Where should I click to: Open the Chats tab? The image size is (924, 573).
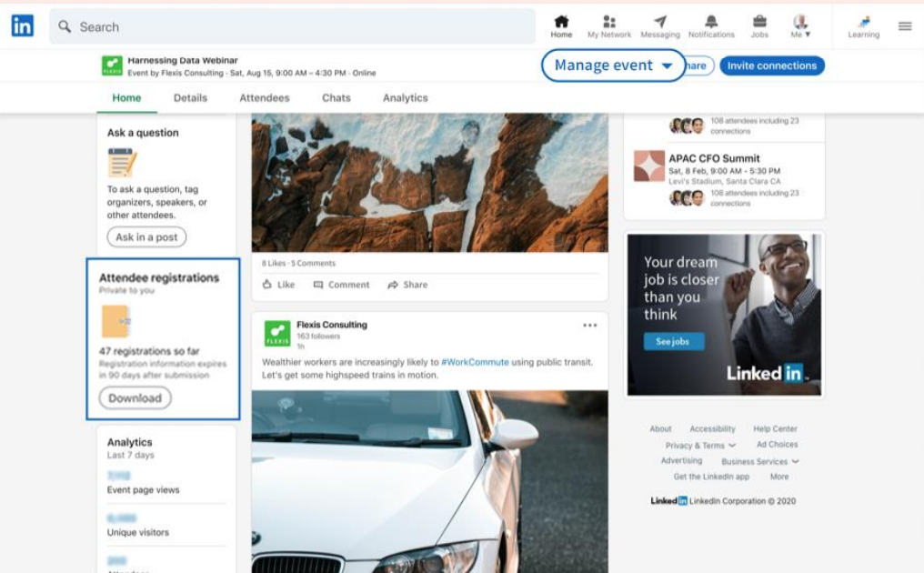click(x=336, y=98)
